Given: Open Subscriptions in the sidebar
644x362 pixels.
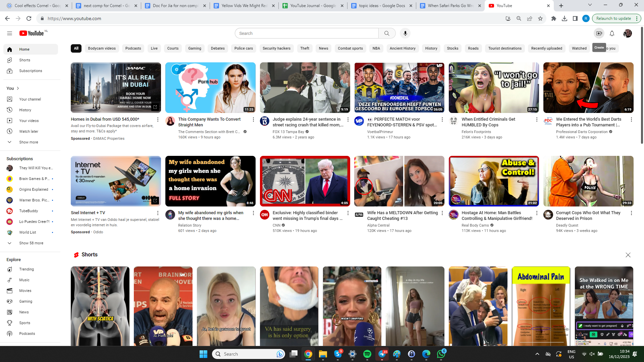Looking at the screenshot, I should click(x=31, y=71).
